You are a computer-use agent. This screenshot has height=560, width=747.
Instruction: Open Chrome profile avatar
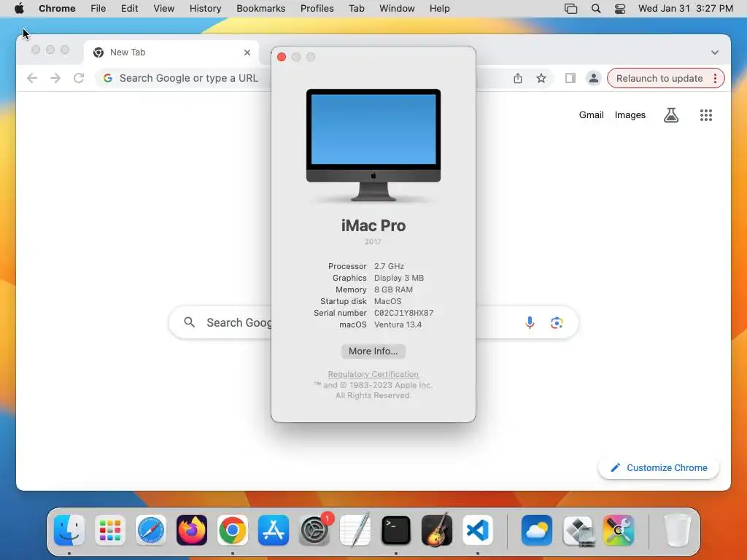tap(594, 78)
